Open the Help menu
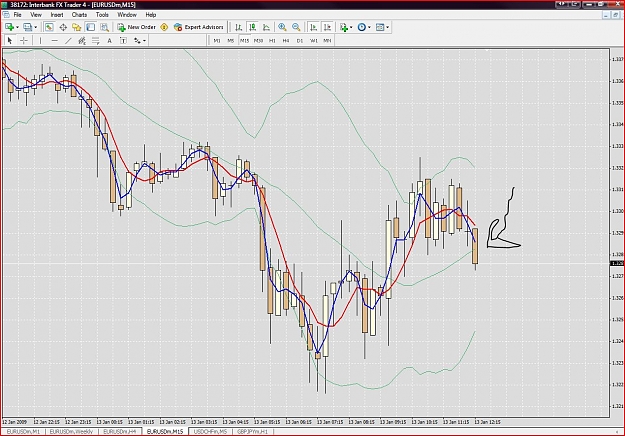Screen dimensions: 625x436 click(x=151, y=15)
